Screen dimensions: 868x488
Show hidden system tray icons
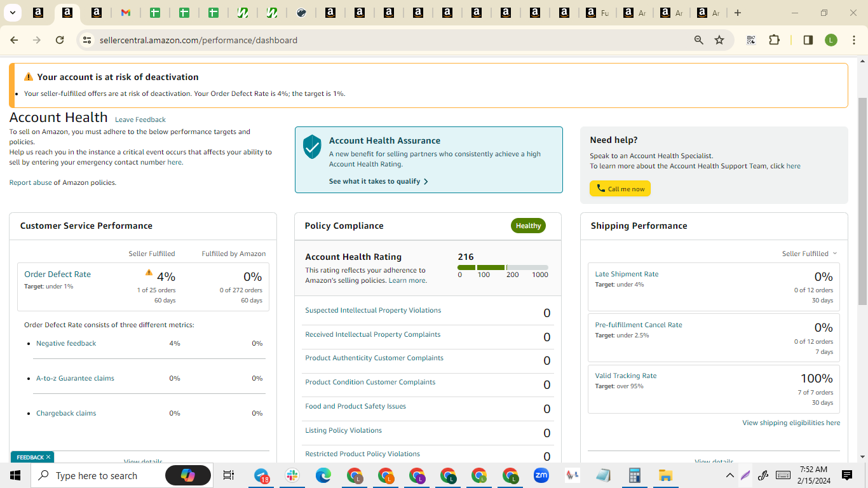[x=729, y=475]
